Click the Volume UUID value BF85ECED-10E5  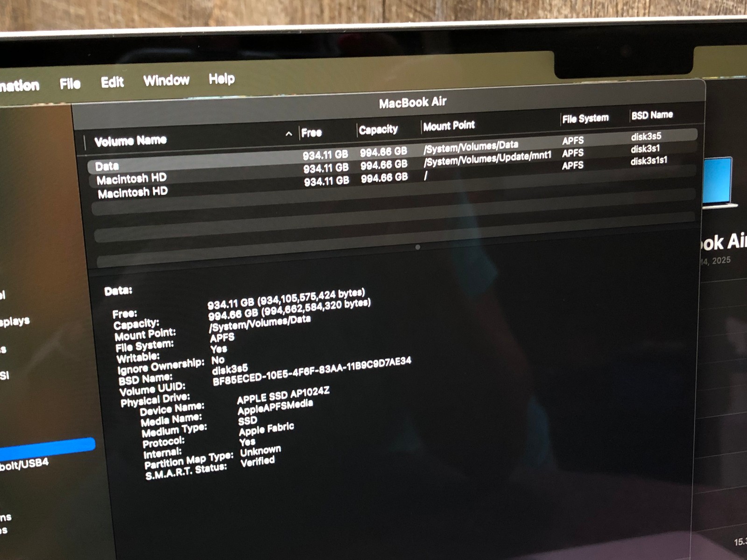coord(312,371)
